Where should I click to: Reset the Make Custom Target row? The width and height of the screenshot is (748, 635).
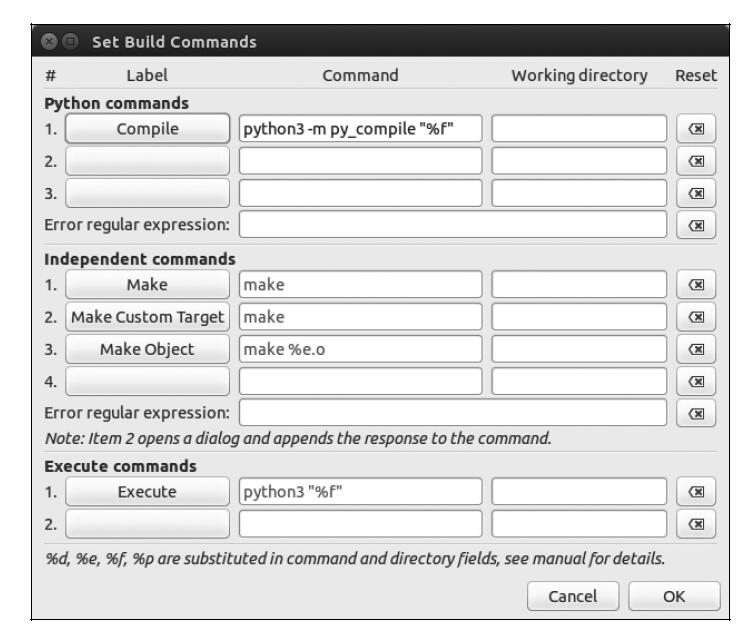[696, 317]
